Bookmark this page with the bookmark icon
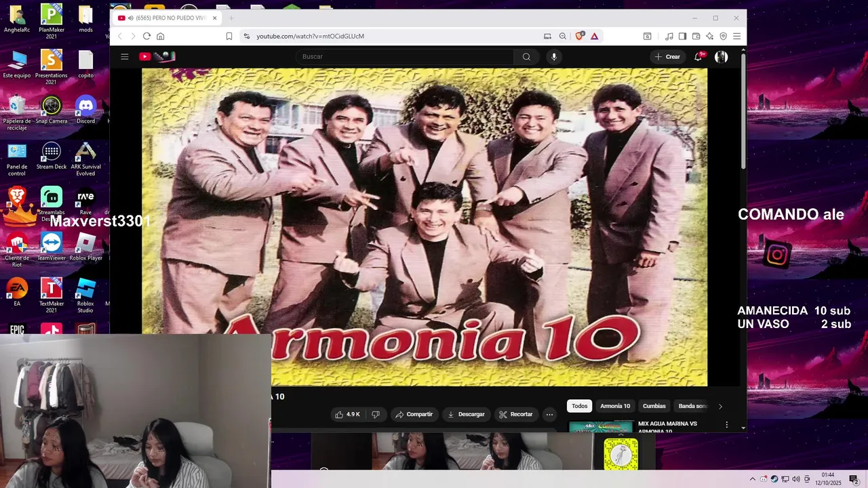 point(229,36)
